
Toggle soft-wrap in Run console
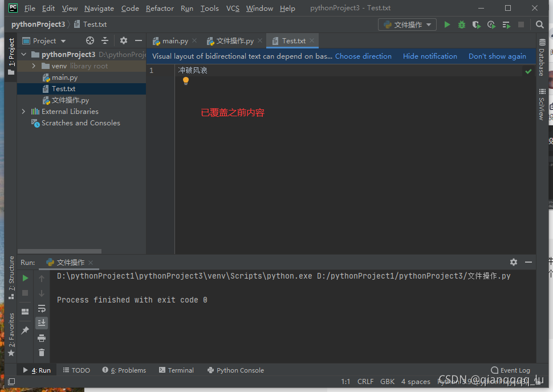tap(42, 308)
